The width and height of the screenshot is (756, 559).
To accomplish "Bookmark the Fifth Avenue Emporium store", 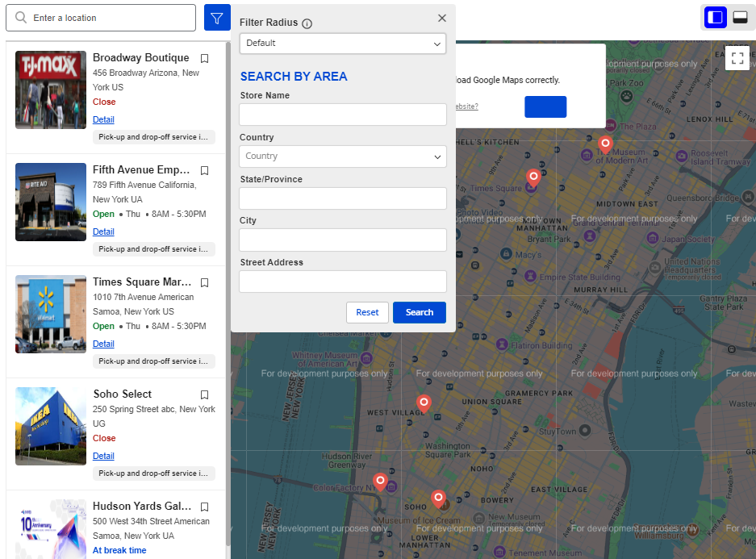I will coord(204,170).
